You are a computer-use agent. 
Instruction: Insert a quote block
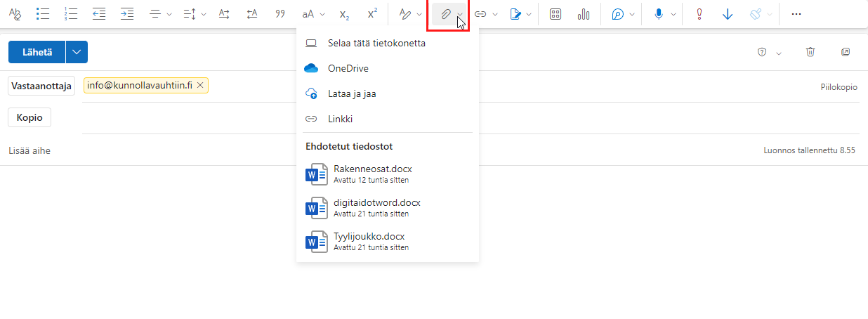pos(280,14)
